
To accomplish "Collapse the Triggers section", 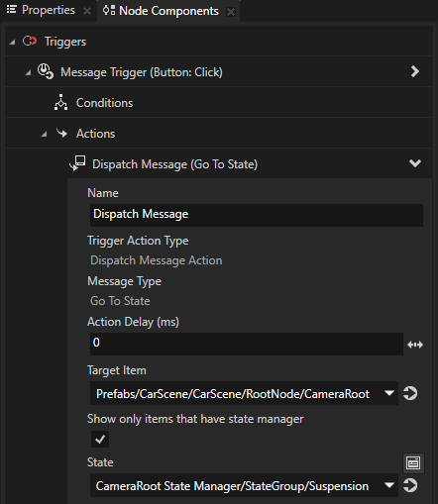I will 13,43.
